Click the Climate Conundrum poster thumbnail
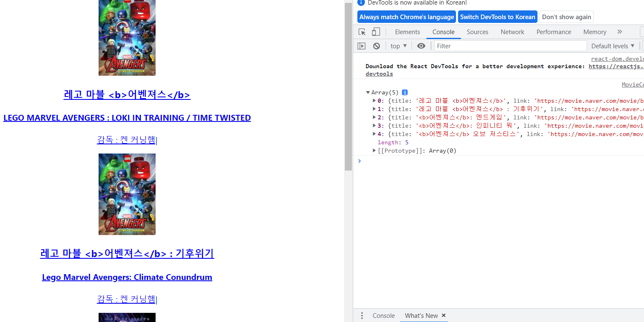 (x=127, y=194)
